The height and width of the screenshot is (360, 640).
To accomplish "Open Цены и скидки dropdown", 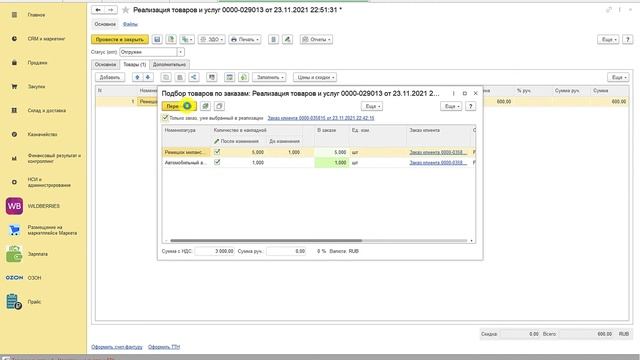I will click(314, 77).
